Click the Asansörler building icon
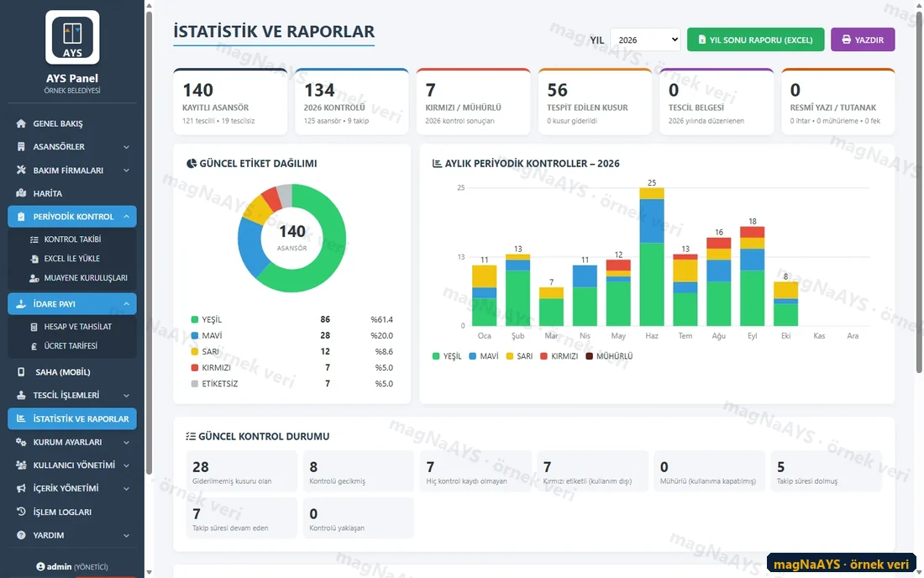 click(x=21, y=147)
